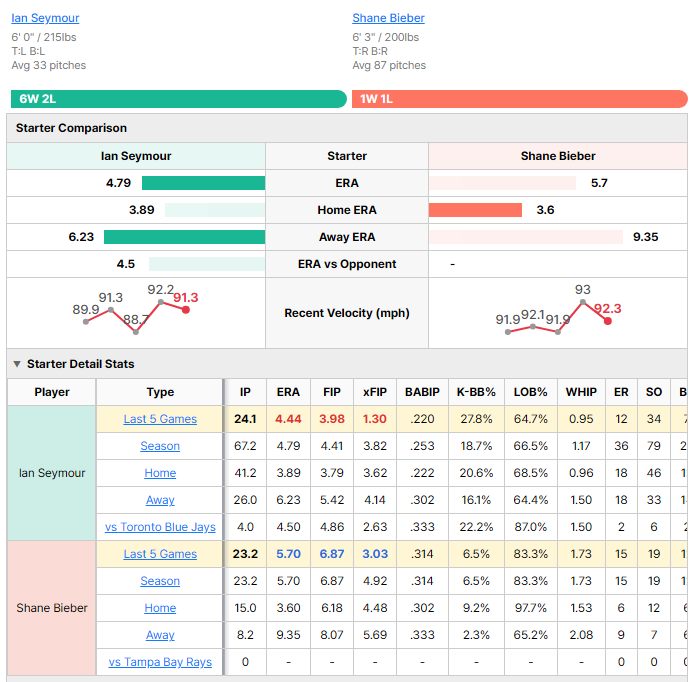Viewport: 693px width, 682px height.
Task: Click the ERA vs Opponent label
Action: [x=347, y=264]
